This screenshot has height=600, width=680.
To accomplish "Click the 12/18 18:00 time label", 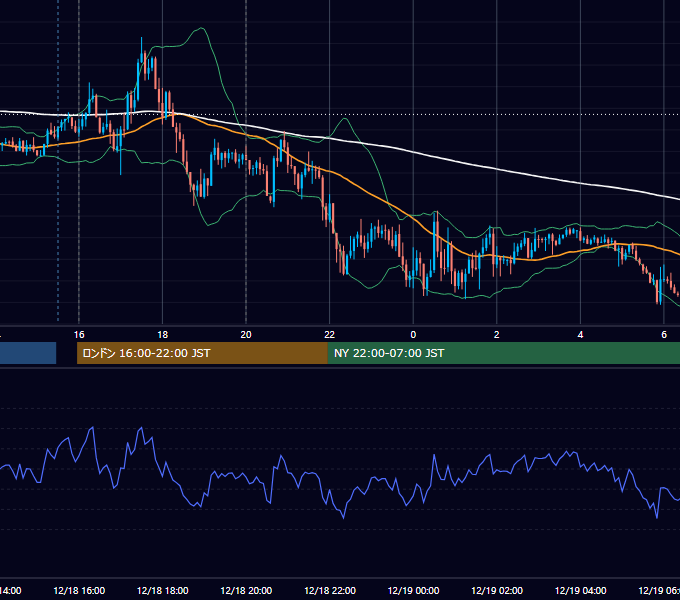I will click(x=163, y=590).
